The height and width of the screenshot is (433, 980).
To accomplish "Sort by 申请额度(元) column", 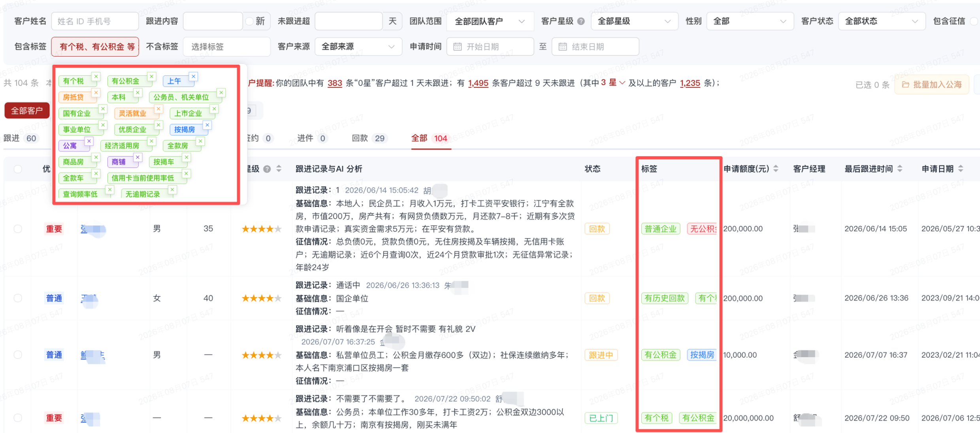I will tap(776, 169).
